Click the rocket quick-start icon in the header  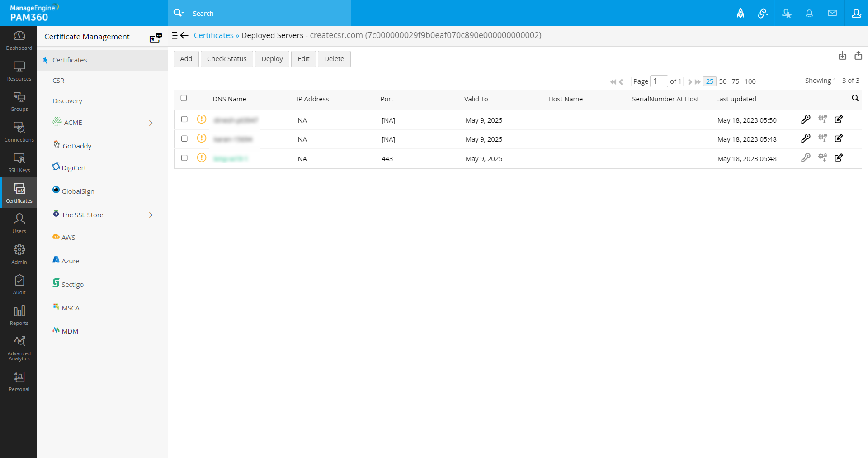[741, 13]
